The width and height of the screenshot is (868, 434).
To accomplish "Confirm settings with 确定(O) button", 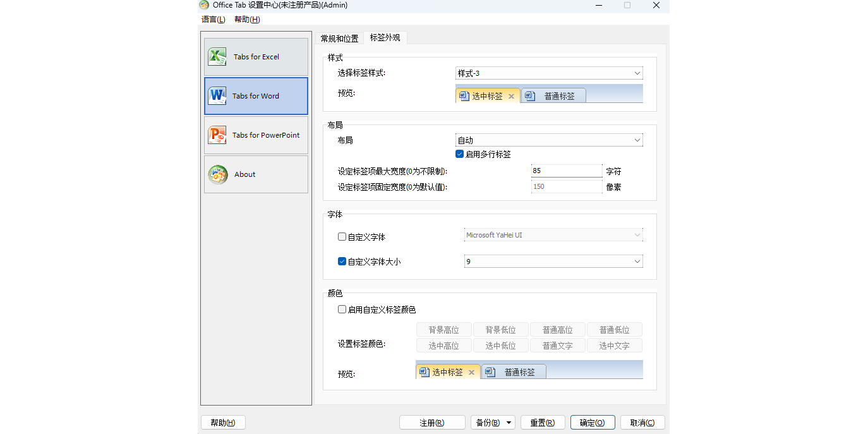I will coord(592,422).
